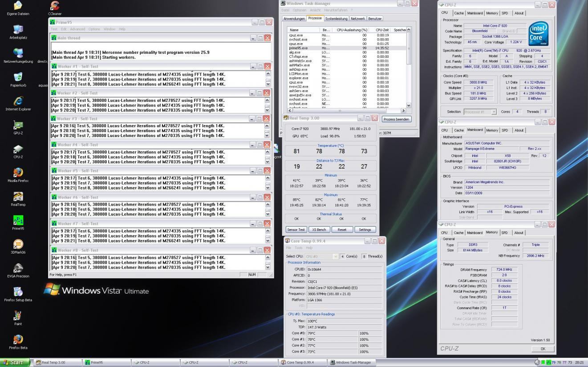Launch Internet Explorer from the desktop
This screenshot has width=588, height=367.
(x=18, y=104)
